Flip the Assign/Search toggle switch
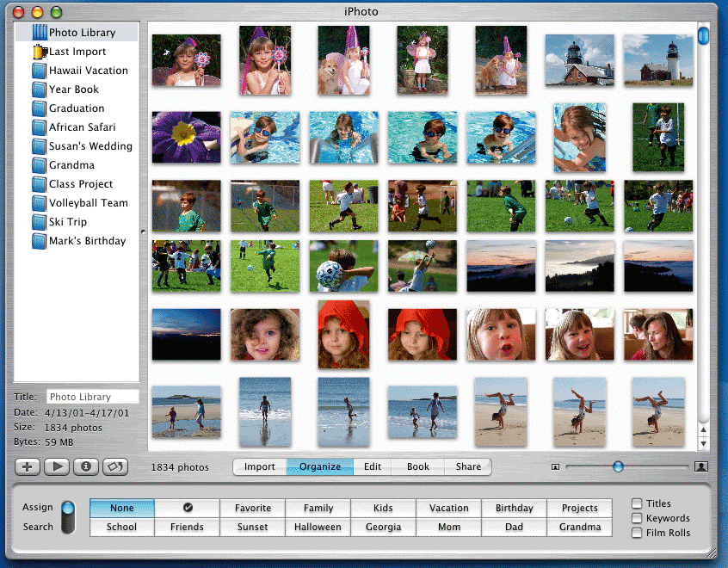Viewport: 728px width, 568px height. click(x=68, y=517)
